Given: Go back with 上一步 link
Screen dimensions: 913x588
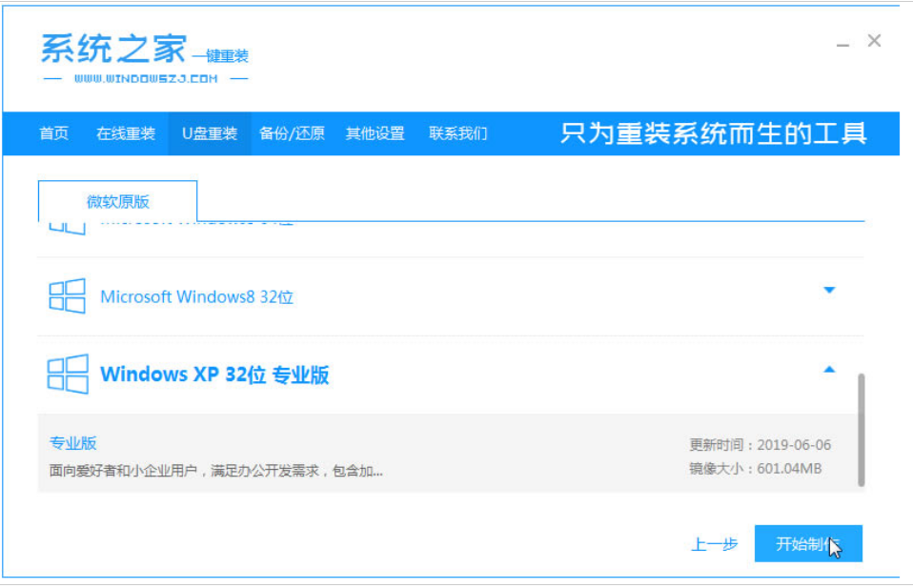Looking at the screenshot, I should pyautogui.click(x=715, y=544).
